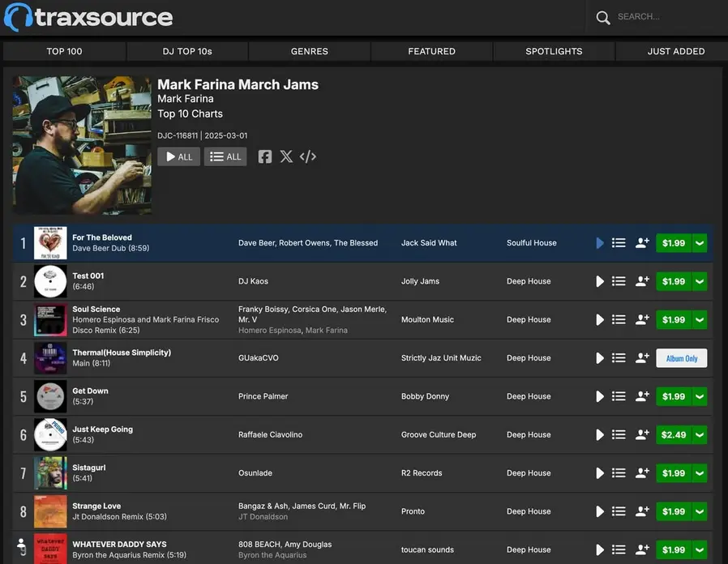Open the Top 10 Charts link
Image resolution: width=728 pixels, height=564 pixels.
click(190, 113)
